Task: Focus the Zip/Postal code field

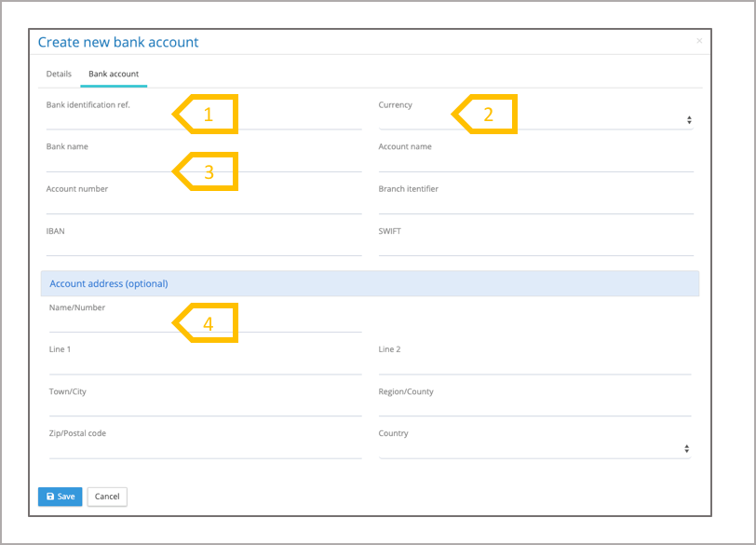Action: [x=205, y=449]
